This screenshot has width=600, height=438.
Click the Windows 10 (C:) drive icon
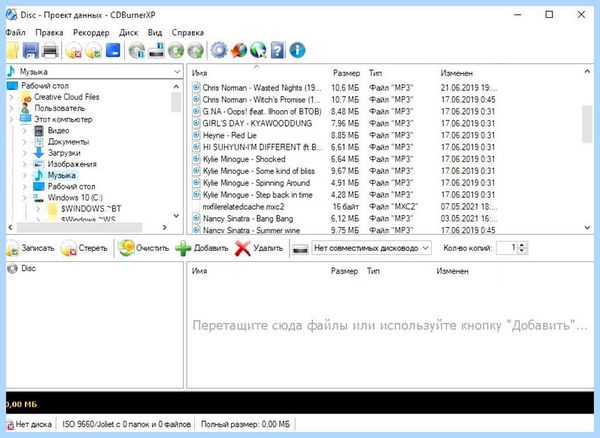pyautogui.click(x=39, y=197)
